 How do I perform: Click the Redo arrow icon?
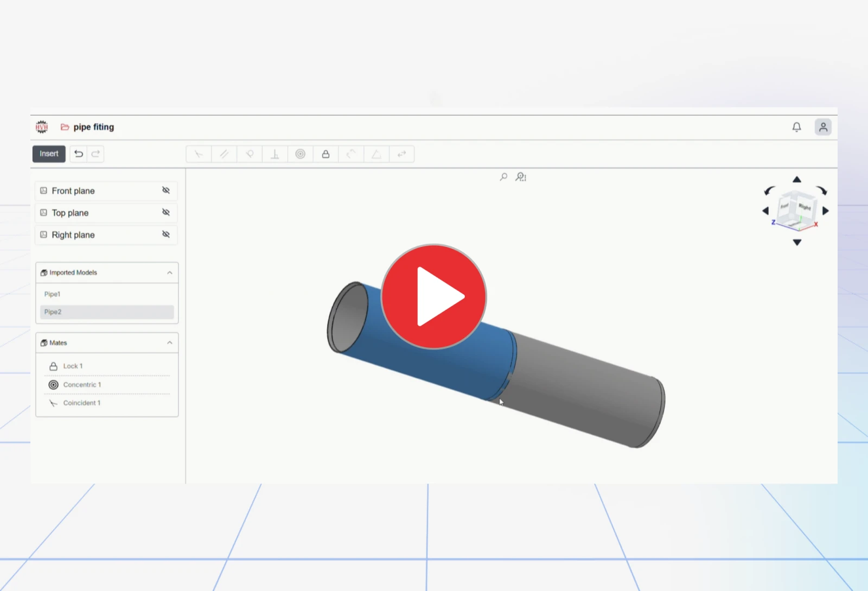[95, 154]
